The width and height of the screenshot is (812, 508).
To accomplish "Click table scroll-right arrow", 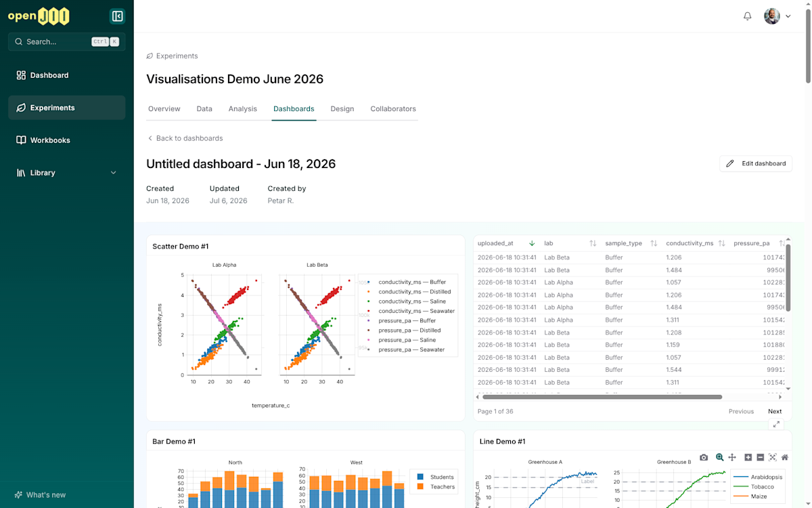I will click(780, 397).
